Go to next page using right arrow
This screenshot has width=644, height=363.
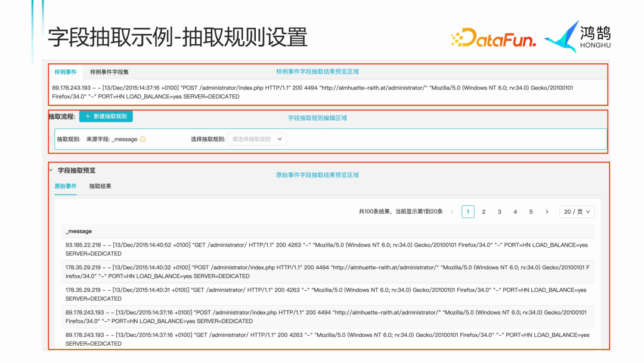[547, 211]
